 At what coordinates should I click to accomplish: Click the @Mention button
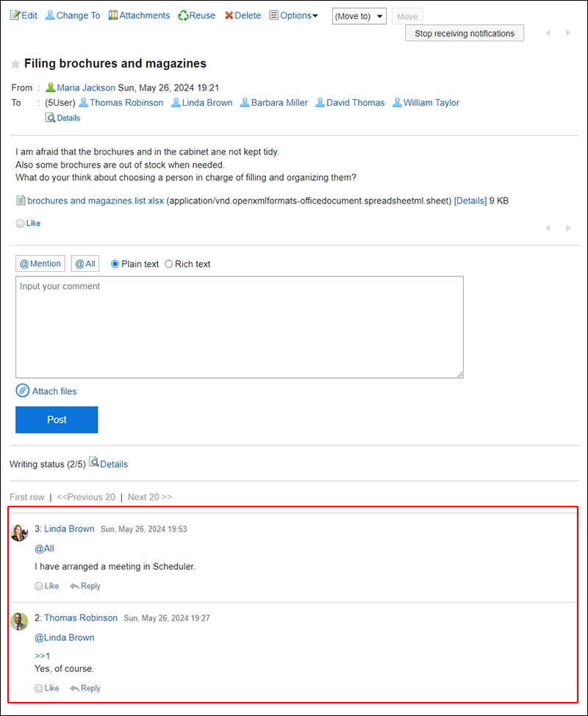[x=40, y=263]
